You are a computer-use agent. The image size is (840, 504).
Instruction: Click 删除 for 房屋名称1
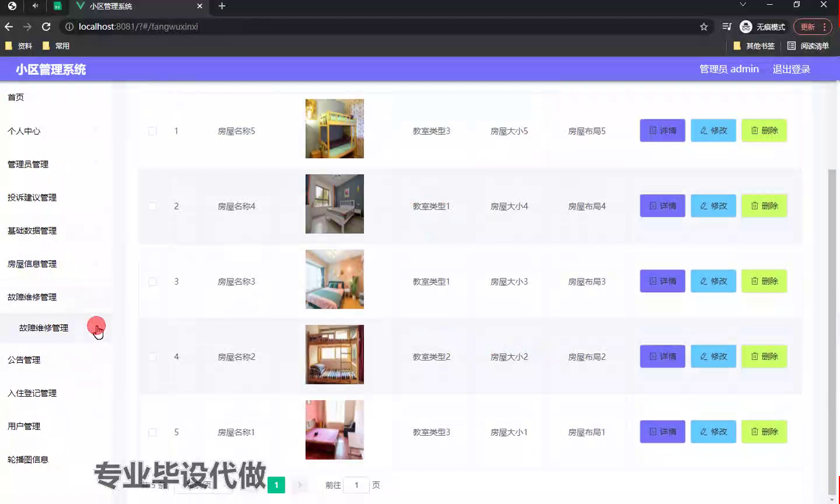tap(764, 432)
